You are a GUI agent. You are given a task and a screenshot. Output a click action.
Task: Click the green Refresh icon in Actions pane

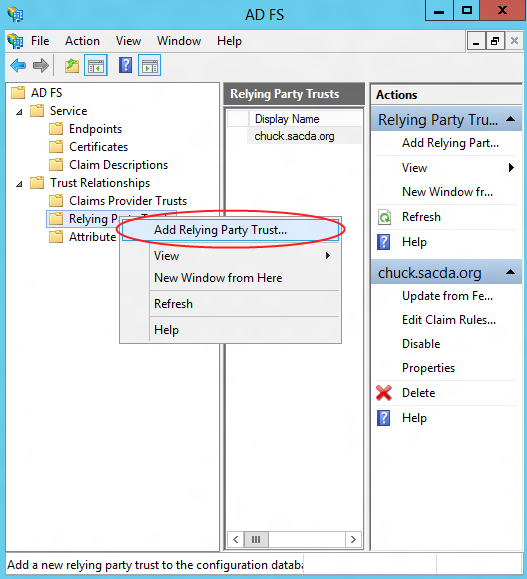coord(384,217)
